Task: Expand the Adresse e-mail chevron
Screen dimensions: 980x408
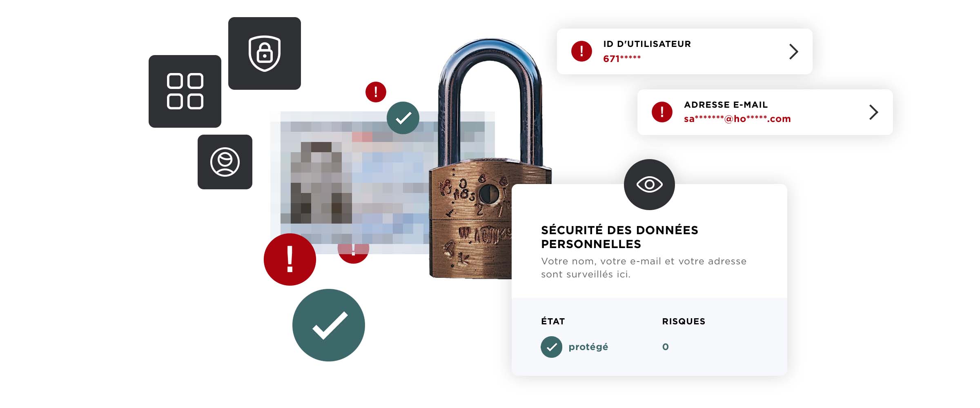Action: 873,112
